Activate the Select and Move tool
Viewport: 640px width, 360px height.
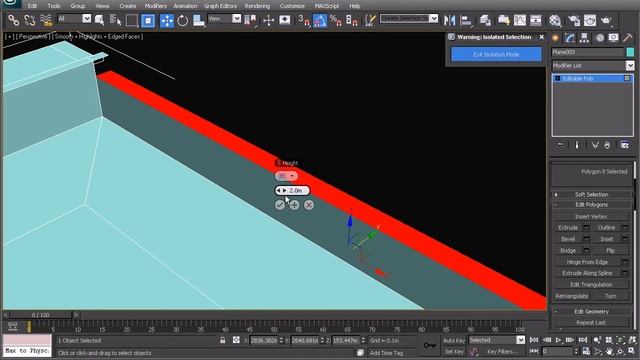click(167, 20)
